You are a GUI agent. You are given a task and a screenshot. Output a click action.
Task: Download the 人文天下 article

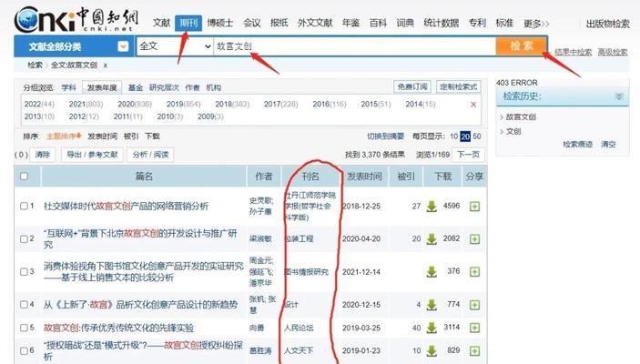tap(432, 351)
